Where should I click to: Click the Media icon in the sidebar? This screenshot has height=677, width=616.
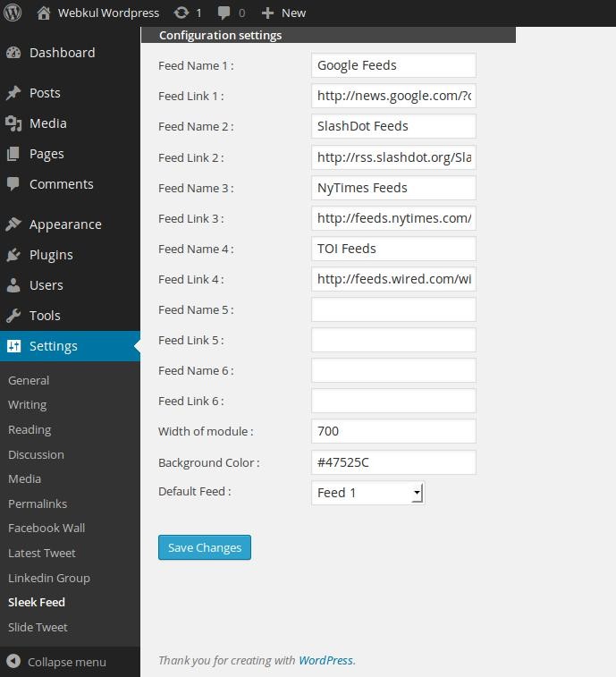13,123
